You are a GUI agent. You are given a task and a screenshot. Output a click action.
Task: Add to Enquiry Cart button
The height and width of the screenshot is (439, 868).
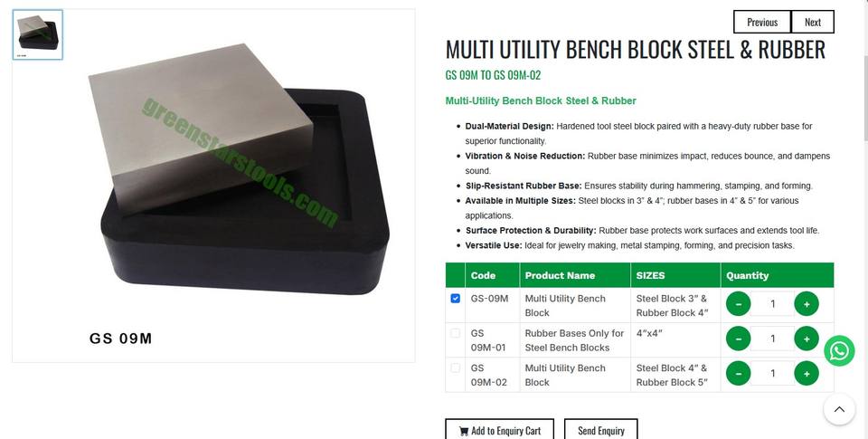500,430
